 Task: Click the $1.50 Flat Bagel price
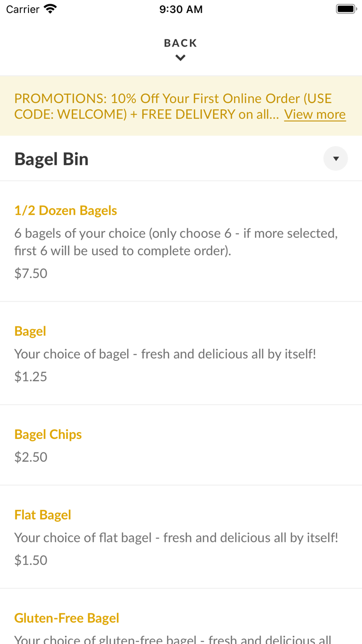(31, 561)
